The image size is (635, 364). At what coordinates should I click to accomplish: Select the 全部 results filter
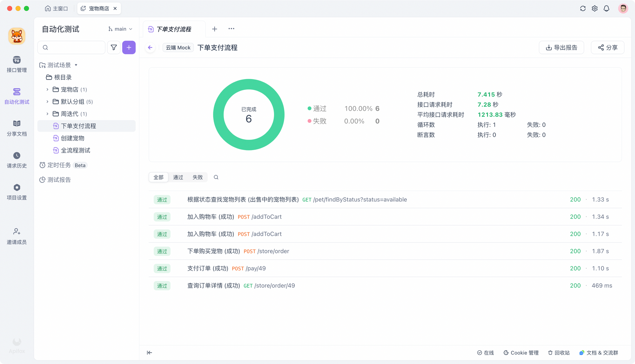pos(158,177)
